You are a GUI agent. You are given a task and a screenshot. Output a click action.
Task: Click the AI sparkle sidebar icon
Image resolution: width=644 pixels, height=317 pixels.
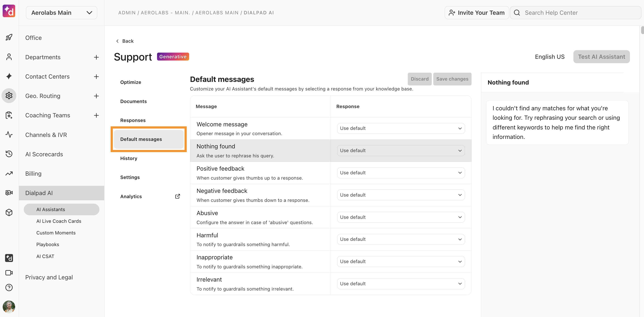coord(9,76)
